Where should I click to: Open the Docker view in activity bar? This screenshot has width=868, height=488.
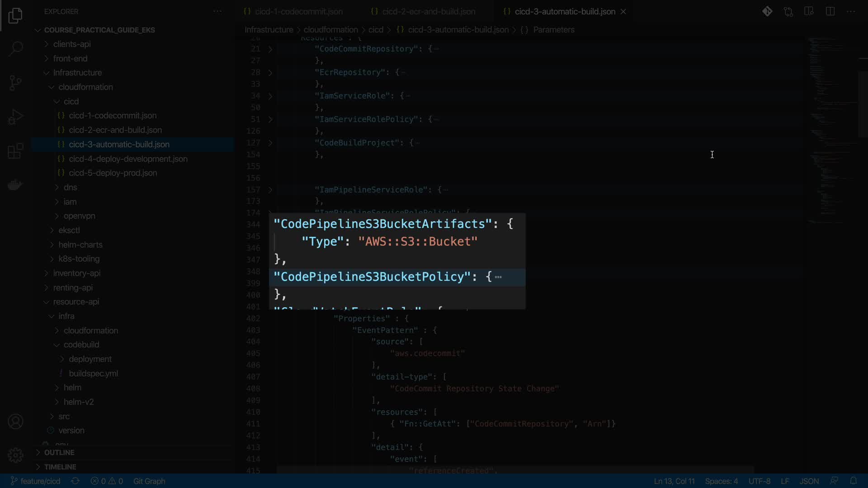coord(15,185)
